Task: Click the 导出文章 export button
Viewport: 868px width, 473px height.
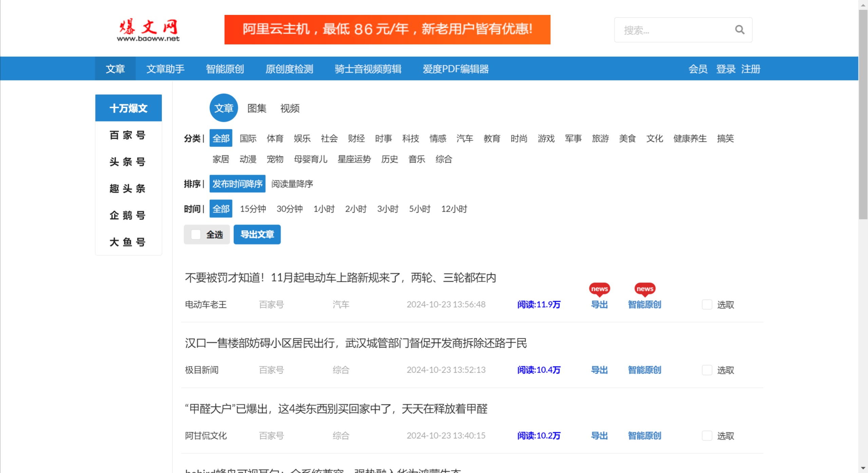Action: [257, 234]
